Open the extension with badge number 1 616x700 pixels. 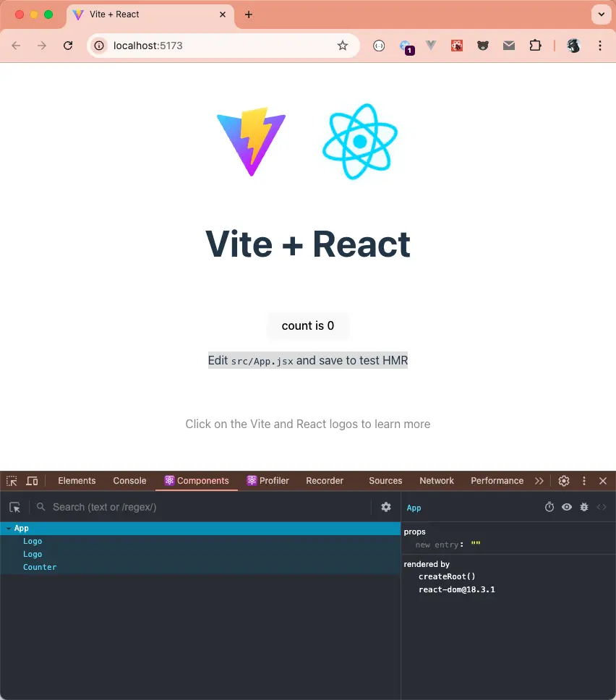(406, 46)
